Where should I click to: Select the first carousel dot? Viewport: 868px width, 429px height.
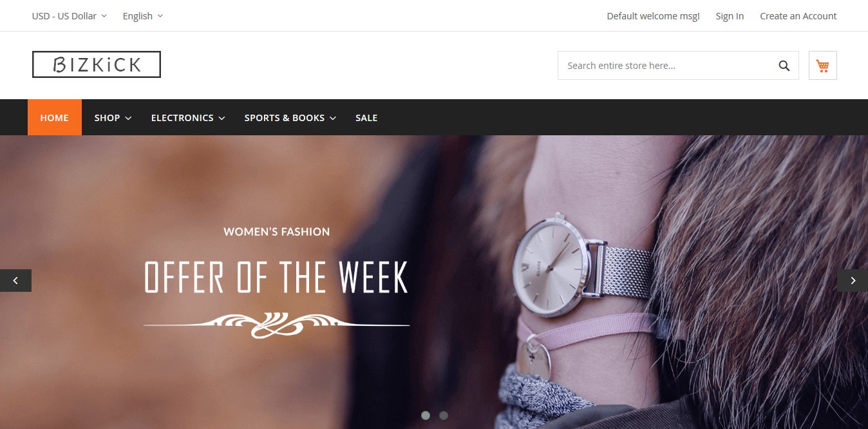[x=425, y=415]
